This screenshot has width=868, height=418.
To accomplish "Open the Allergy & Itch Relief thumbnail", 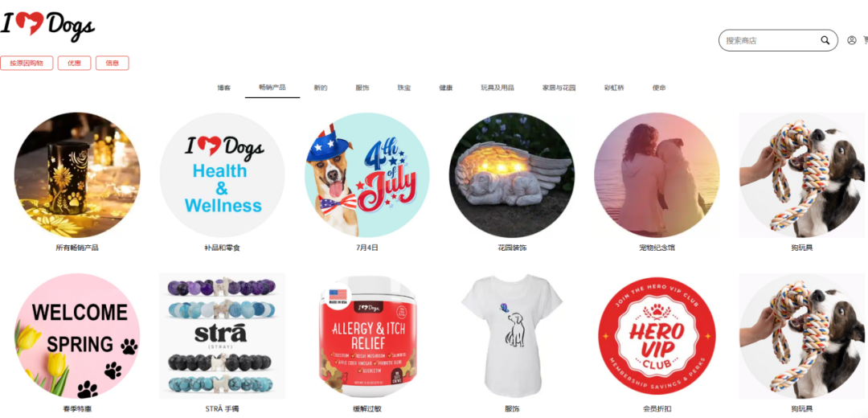I will [367, 336].
